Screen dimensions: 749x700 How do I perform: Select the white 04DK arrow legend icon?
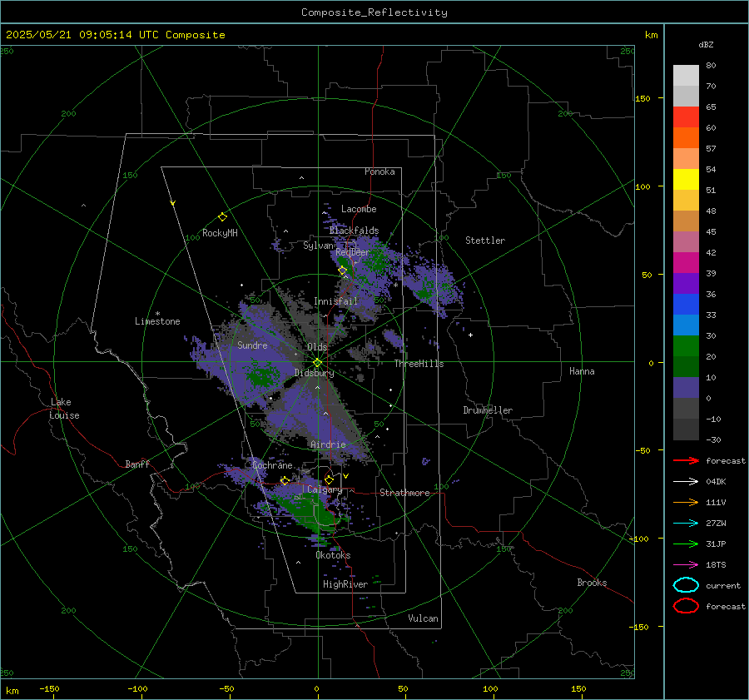click(x=686, y=481)
